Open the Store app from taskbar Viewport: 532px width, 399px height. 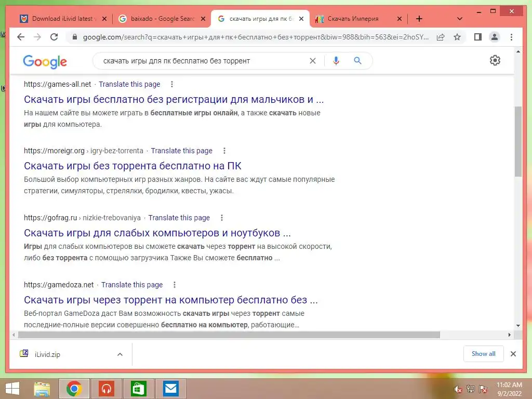138,389
